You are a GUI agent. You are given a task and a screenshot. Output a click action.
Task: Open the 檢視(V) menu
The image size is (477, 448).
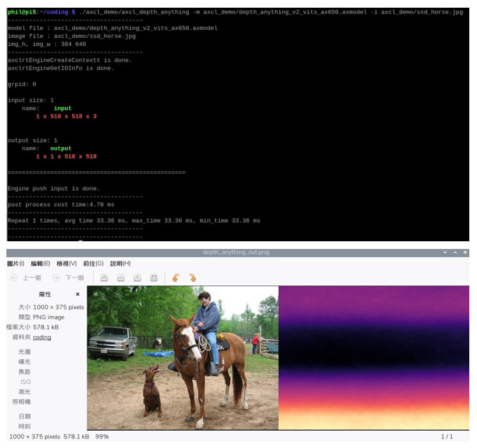pos(66,264)
